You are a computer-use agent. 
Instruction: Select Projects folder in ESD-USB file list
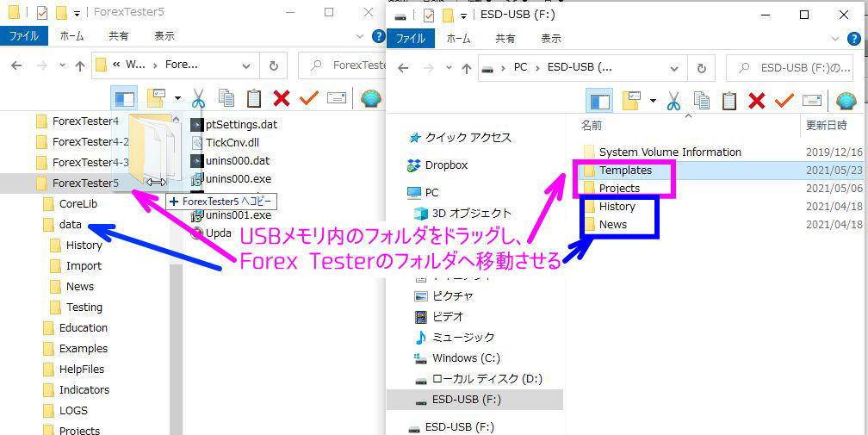(x=619, y=188)
